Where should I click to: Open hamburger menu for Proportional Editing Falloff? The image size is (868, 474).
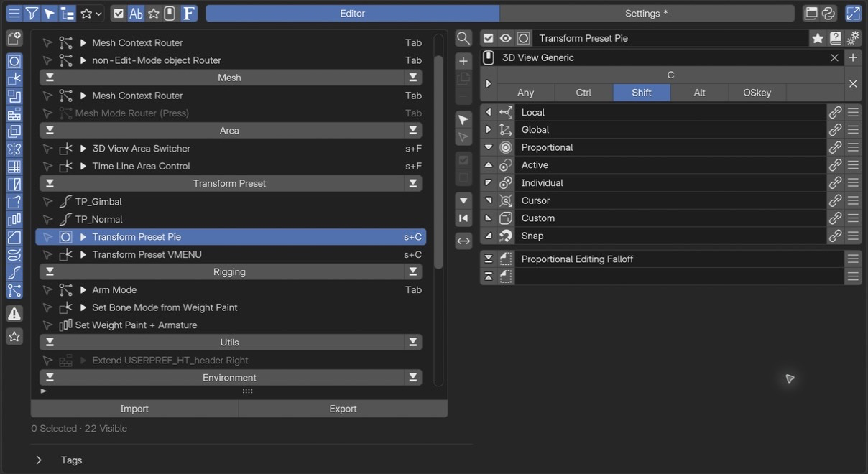click(x=853, y=259)
